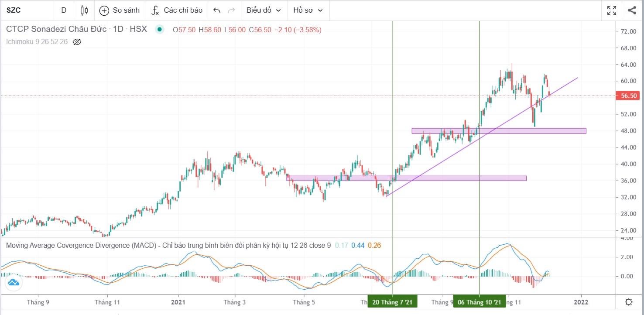Screen dimensions: 644x315
Task: Click the MACD indicator legend title
Action: coord(168,245)
